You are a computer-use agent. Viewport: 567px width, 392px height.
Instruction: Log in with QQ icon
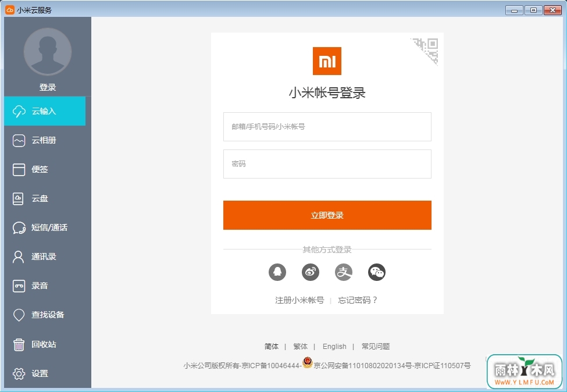pyautogui.click(x=277, y=272)
